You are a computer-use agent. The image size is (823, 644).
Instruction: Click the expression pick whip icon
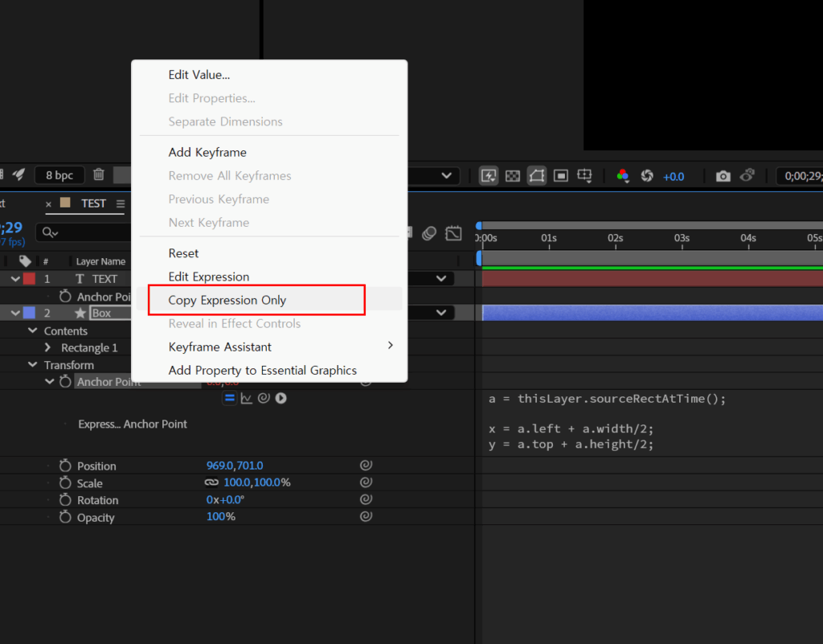[x=264, y=398]
